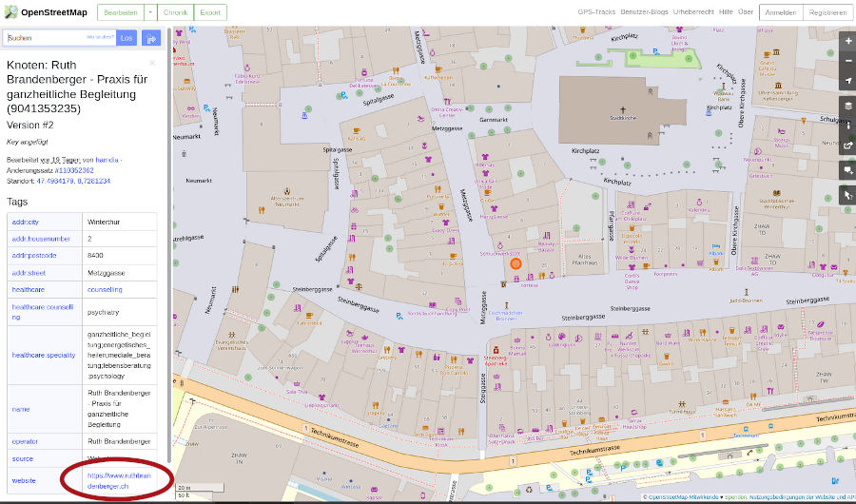
Task: Click the 'Wo ist dies?' link
Action: pyautogui.click(x=101, y=37)
